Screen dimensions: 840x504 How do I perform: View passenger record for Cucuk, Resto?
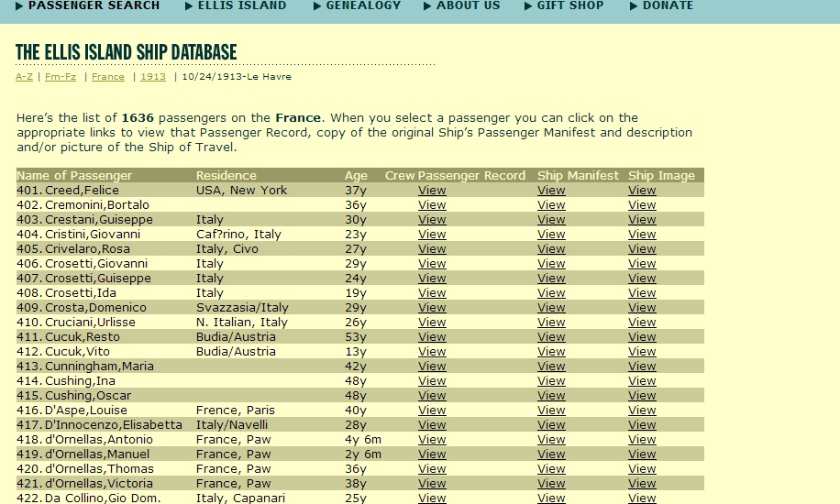432,336
